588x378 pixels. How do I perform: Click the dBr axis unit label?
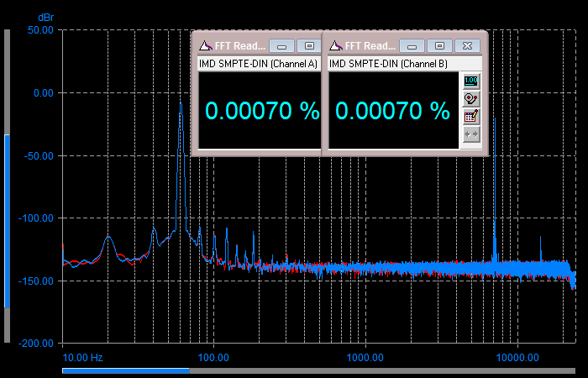45,18
